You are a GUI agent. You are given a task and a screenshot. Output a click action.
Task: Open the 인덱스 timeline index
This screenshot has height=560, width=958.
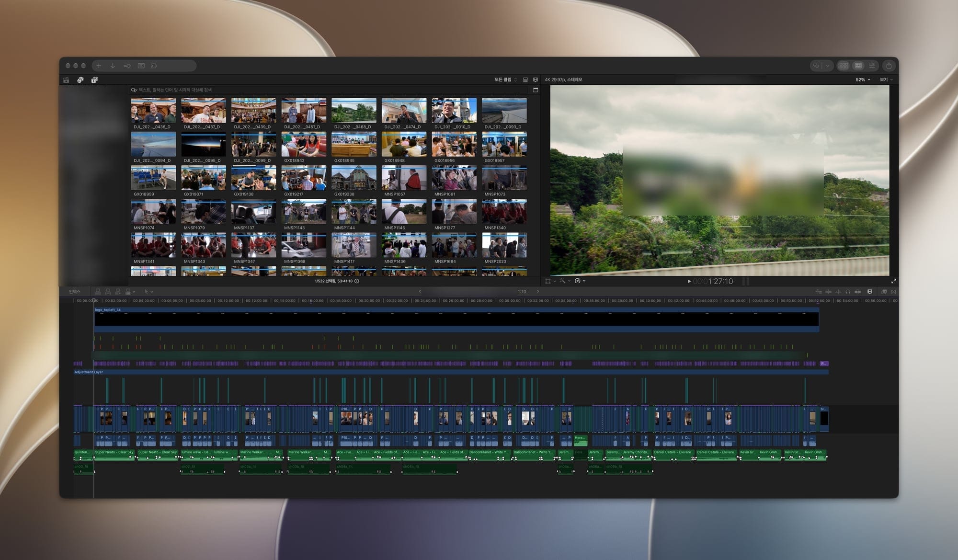(x=75, y=291)
